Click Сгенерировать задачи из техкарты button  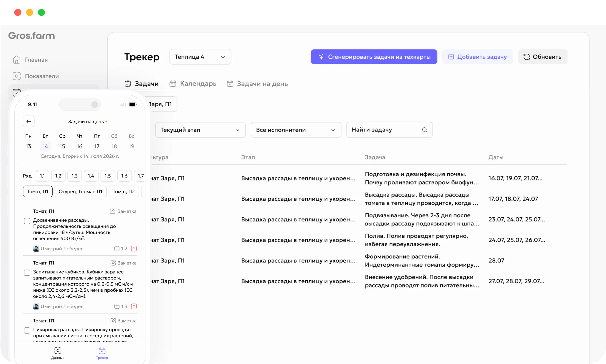(x=374, y=57)
